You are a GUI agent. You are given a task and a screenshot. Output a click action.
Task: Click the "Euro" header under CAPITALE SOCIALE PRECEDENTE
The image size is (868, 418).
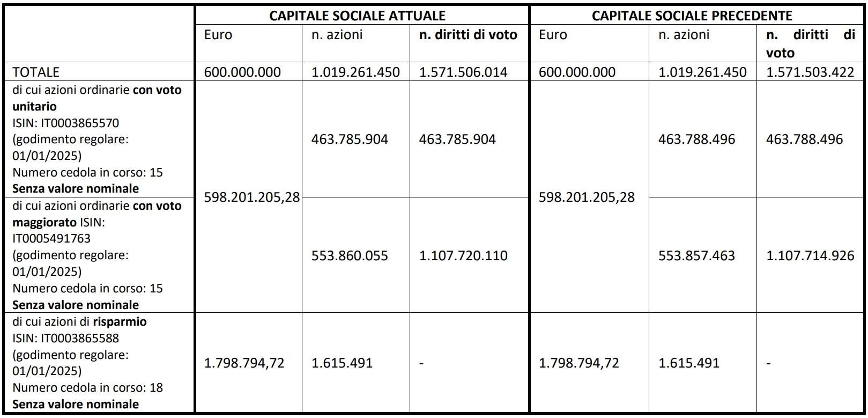pos(553,35)
